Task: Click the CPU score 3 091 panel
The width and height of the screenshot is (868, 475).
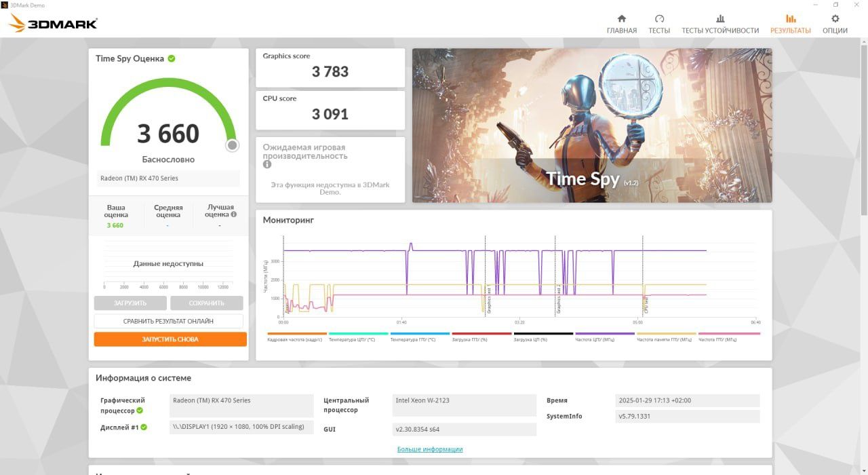Action: point(330,110)
